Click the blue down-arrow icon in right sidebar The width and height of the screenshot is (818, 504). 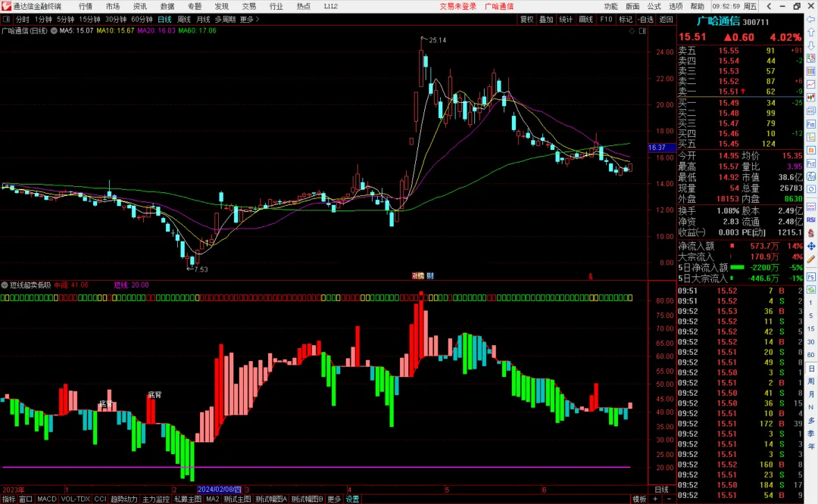coord(811,45)
